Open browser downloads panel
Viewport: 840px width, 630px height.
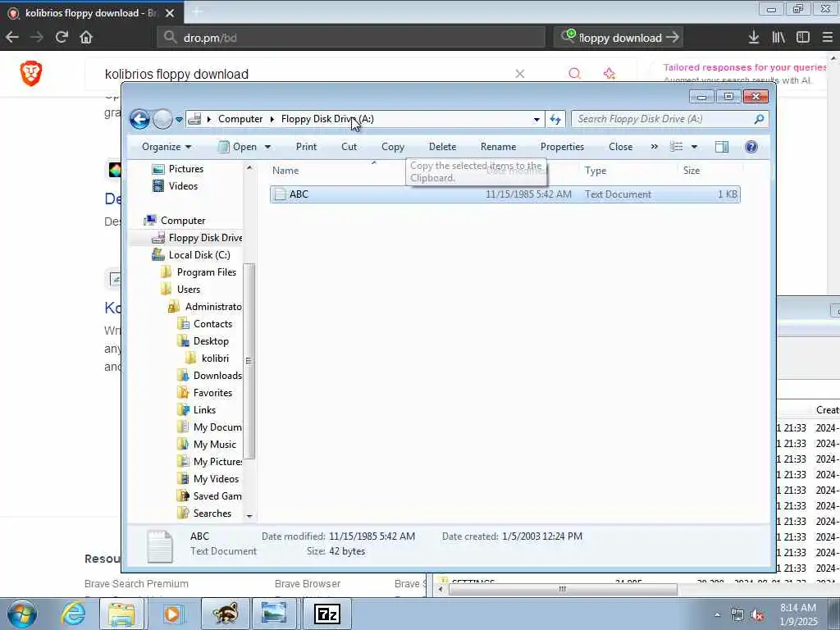pos(753,37)
